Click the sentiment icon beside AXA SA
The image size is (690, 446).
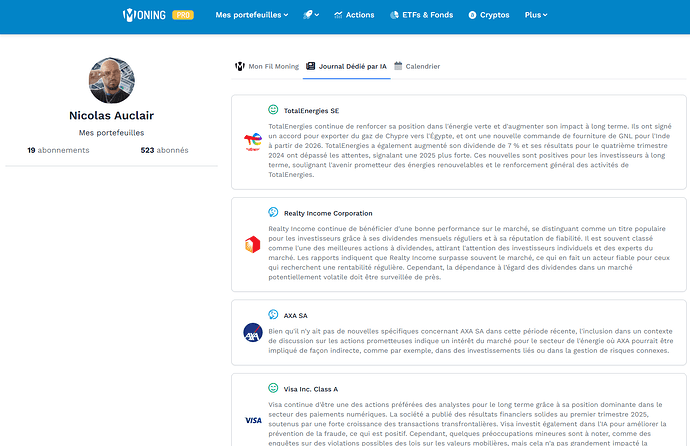tap(273, 314)
